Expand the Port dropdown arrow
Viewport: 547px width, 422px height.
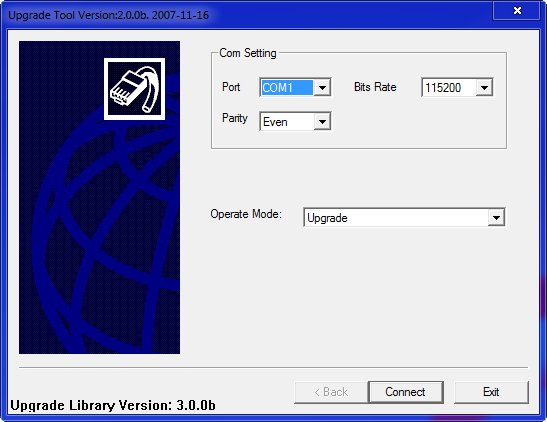tap(322, 88)
